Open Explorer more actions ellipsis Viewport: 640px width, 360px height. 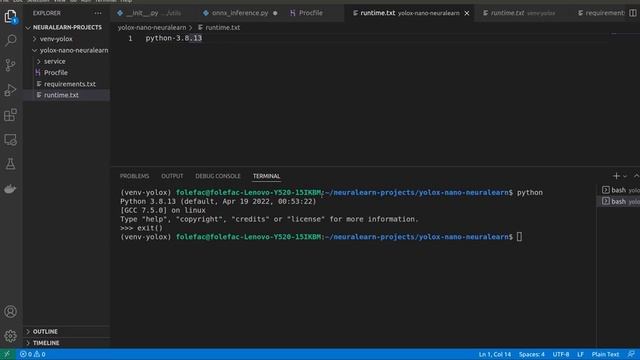pyautogui.click(x=98, y=13)
